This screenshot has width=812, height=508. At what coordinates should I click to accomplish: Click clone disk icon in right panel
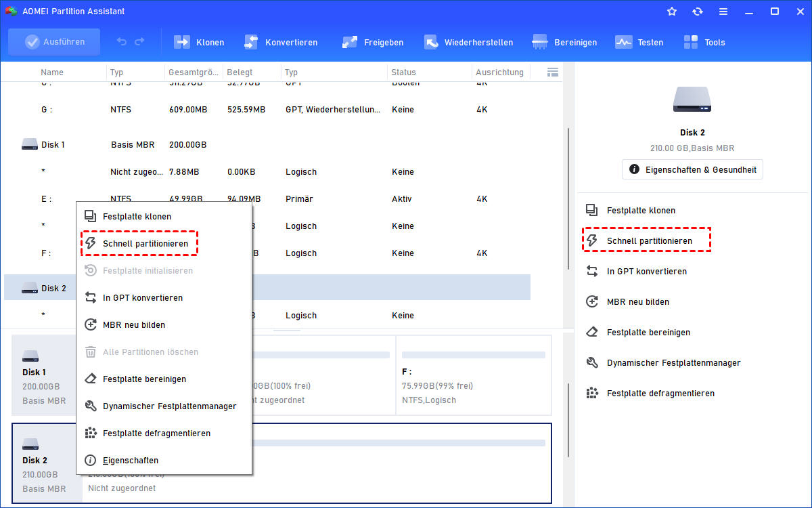click(592, 210)
